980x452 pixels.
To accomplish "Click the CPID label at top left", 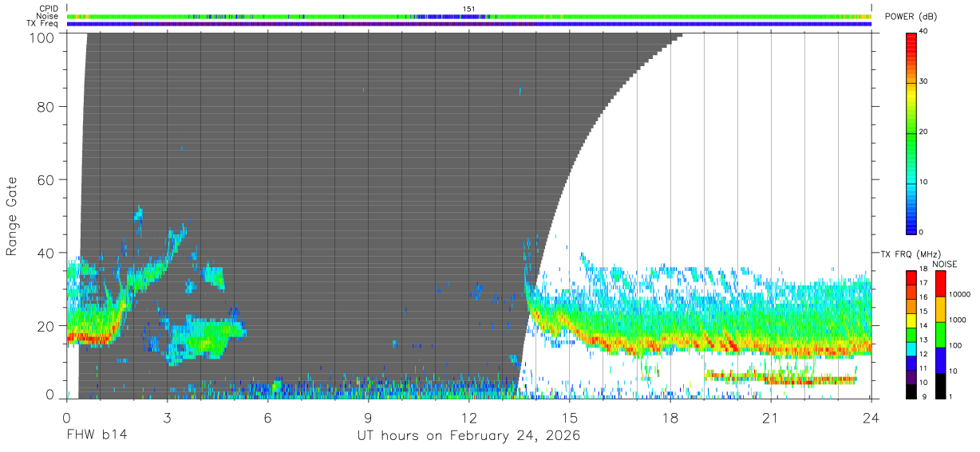I will pos(47,9).
